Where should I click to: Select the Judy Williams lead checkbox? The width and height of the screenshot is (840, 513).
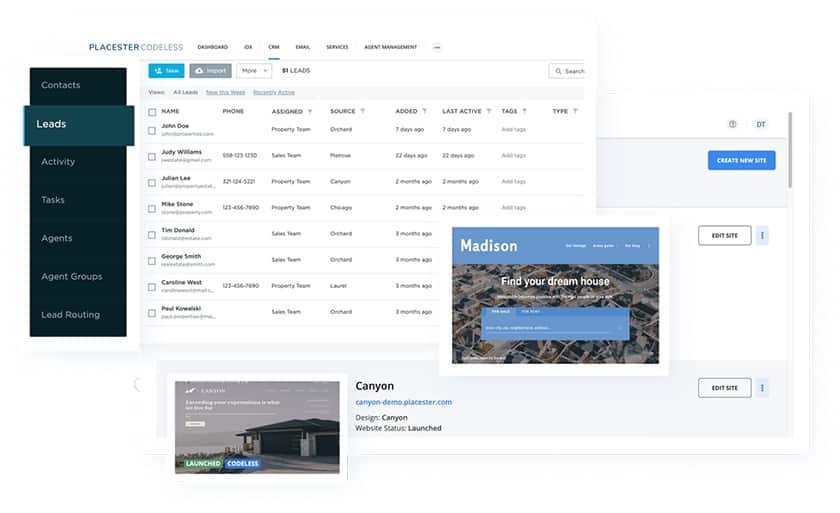click(x=152, y=157)
